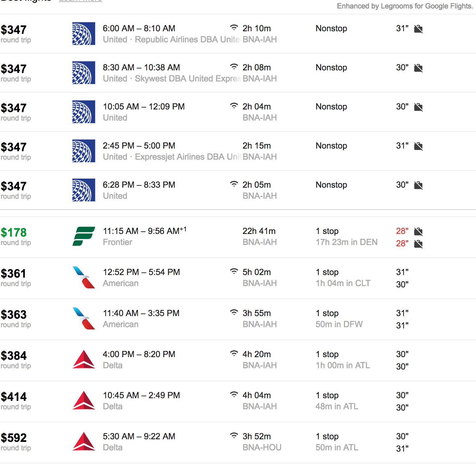The image size is (476, 466).
Task: Click the 4h 20m duration
Action: coord(257,354)
